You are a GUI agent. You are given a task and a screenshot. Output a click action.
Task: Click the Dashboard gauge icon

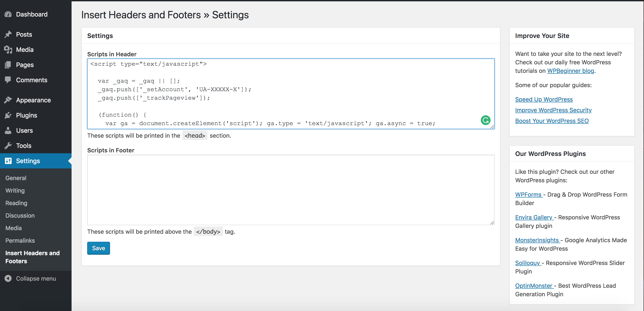8,14
